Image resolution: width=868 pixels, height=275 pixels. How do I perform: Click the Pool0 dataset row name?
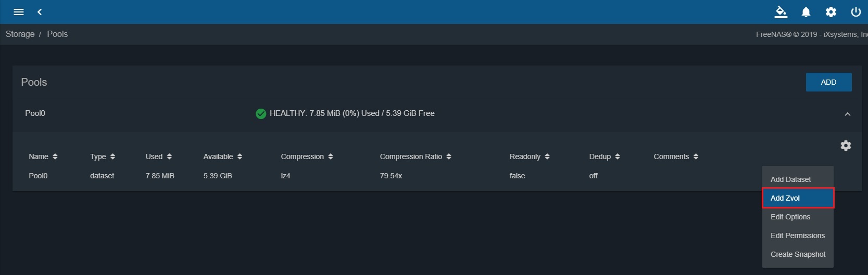pyautogui.click(x=38, y=176)
